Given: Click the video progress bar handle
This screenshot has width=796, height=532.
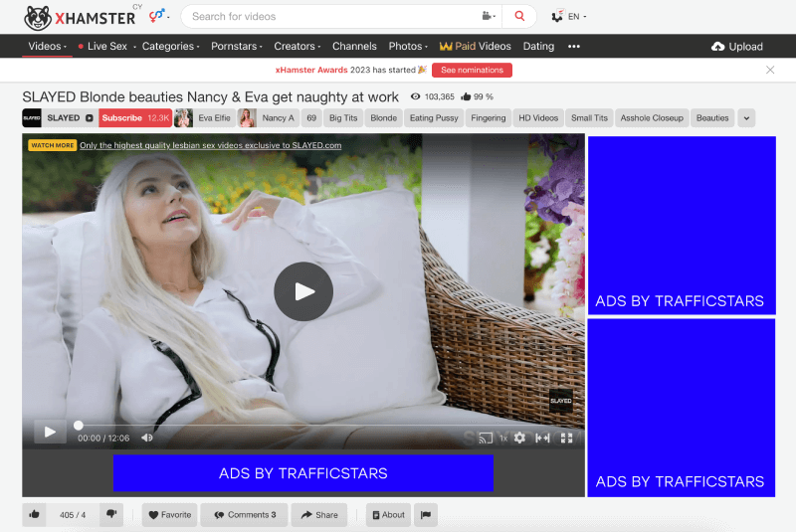Looking at the screenshot, I should point(79,425).
